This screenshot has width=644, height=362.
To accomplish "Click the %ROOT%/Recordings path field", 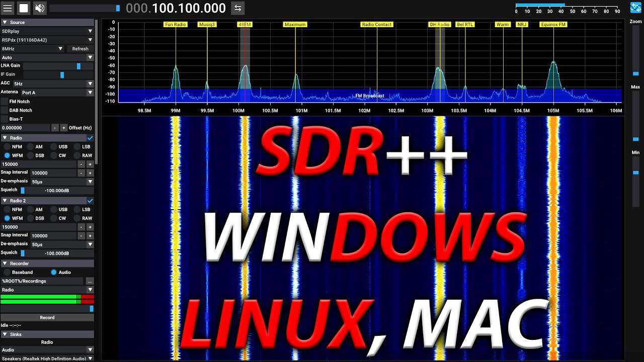I will [x=42, y=281].
